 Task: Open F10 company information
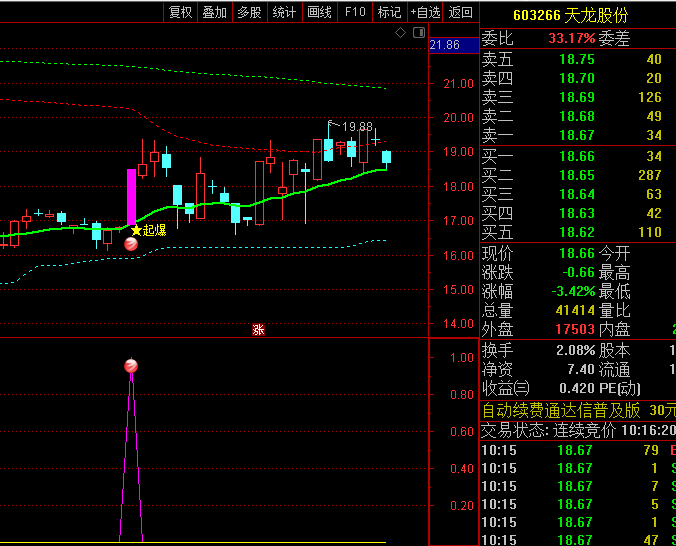coord(354,12)
